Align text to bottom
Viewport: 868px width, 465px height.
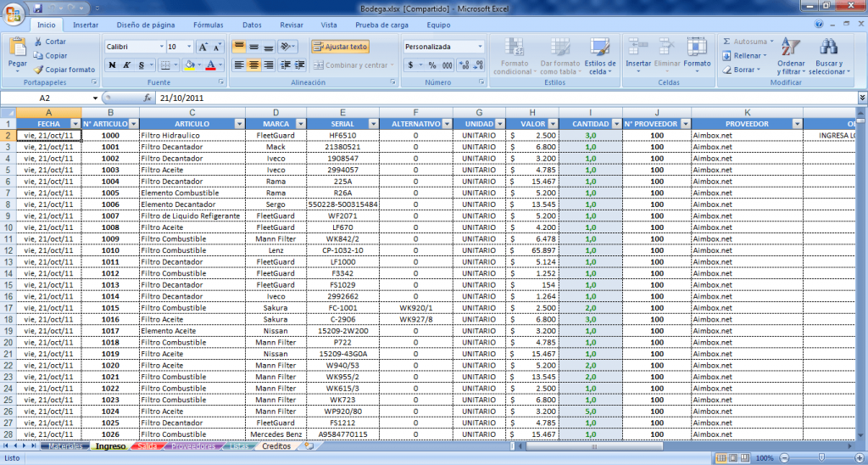pos(269,48)
